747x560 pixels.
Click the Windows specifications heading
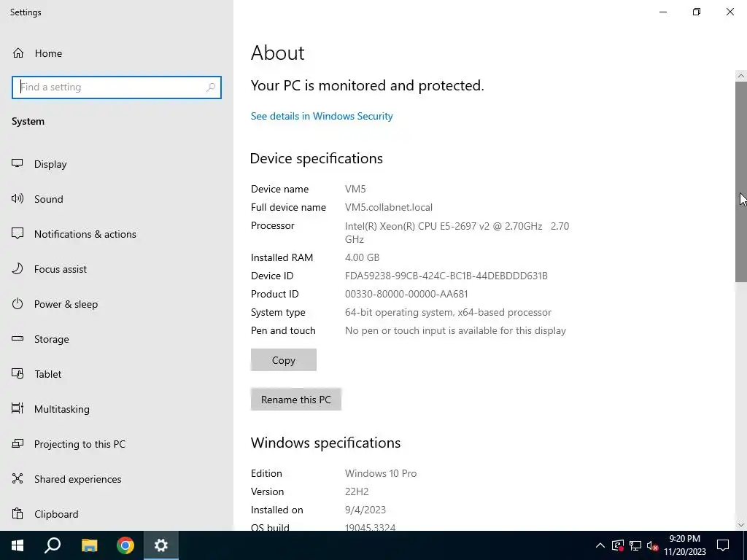click(x=325, y=443)
